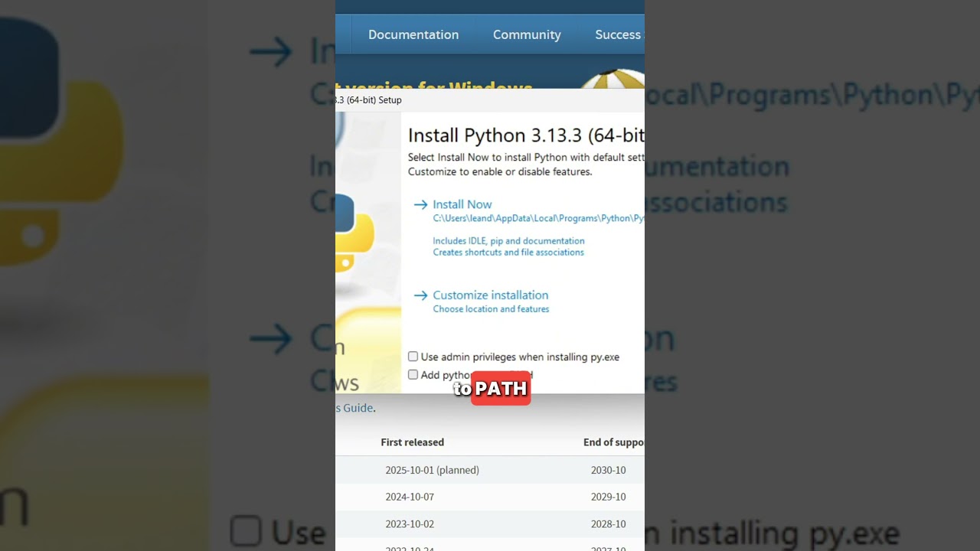This screenshot has width=980, height=551.
Task: Select the 2023-10-02 release date cell
Action: coord(410,524)
